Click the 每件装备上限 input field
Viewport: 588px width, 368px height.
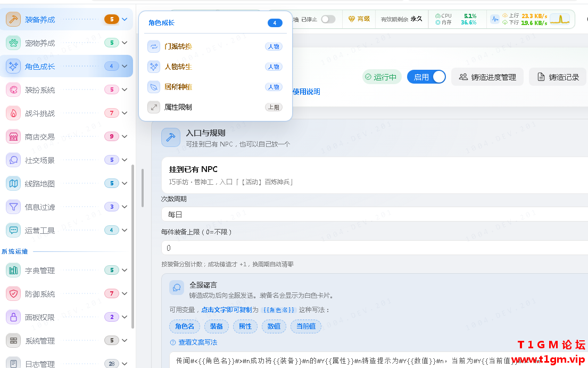(375, 248)
